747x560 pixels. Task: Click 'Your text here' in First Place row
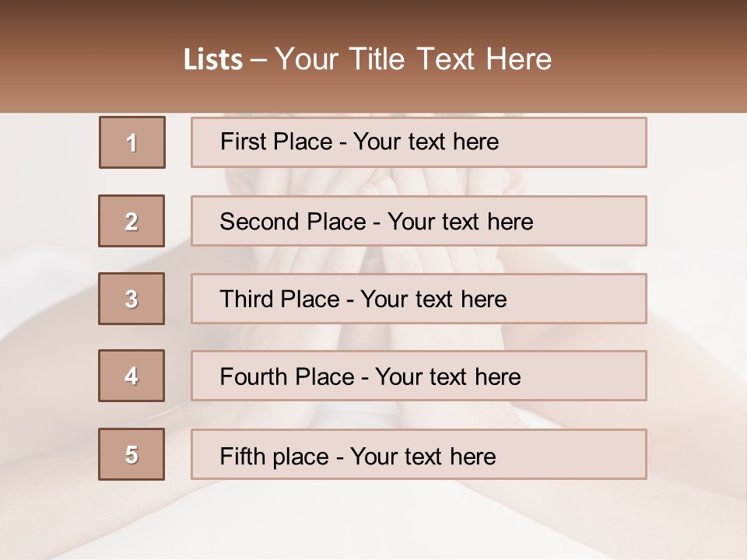pyautogui.click(x=426, y=142)
